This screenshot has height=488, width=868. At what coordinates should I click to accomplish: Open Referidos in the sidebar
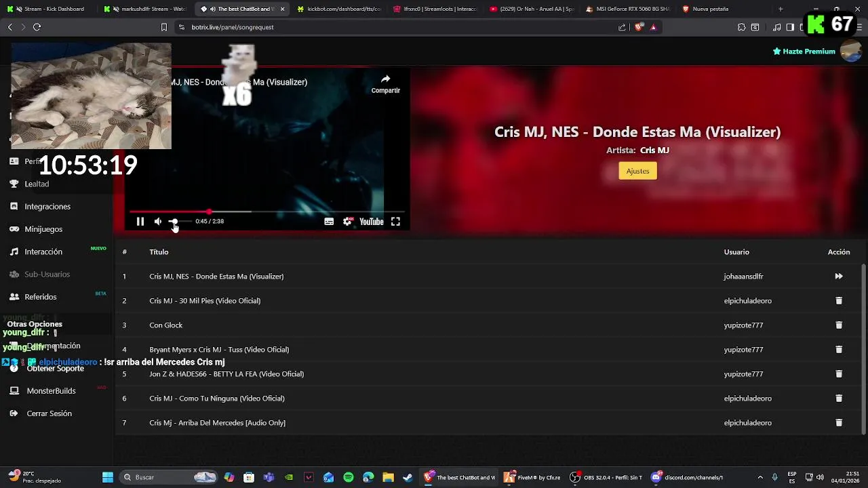coord(41,297)
